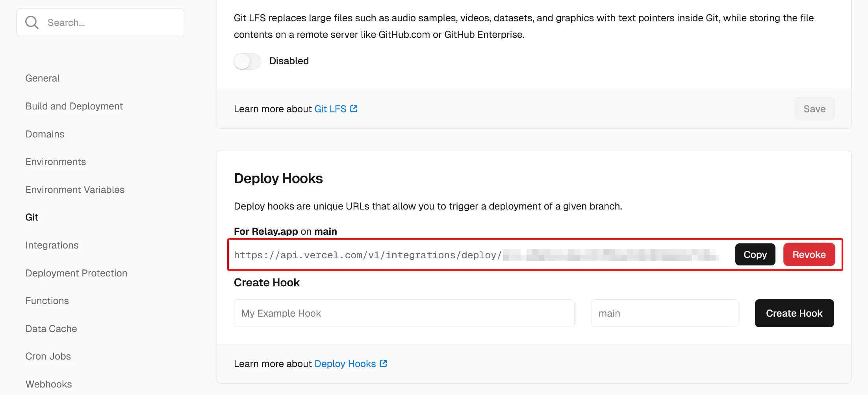Revoke the Relay.app deploy hook
The image size is (868, 395).
point(809,254)
